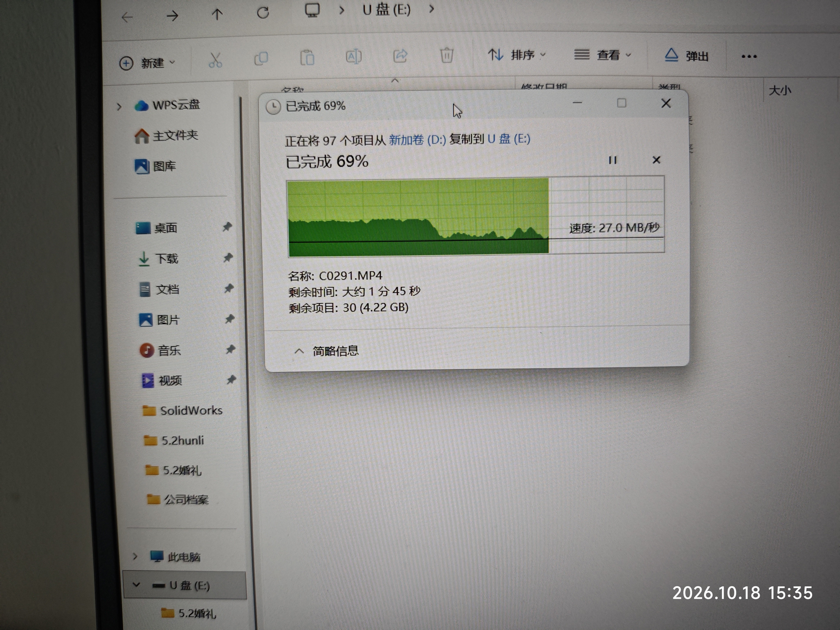
Task: Open 视频 in quick access
Action: pyautogui.click(x=162, y=380)
